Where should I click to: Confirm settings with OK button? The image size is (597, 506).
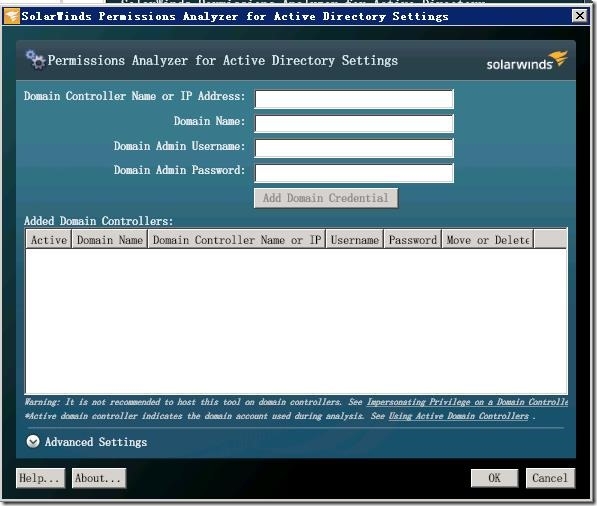494,478
